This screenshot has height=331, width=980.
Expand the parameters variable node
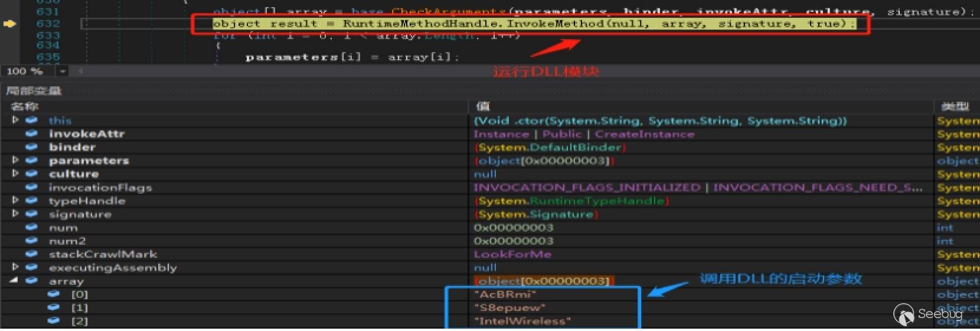coord(15,160)
